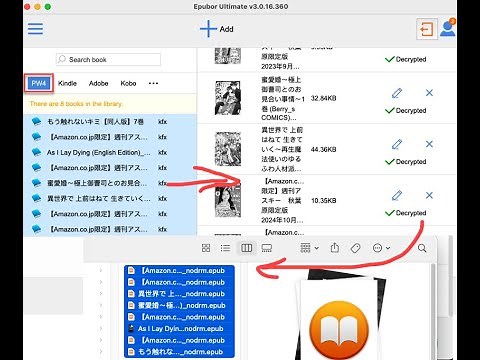480x360 pixels.
Task: Switch Finder to column view
Action: point(246,248)
